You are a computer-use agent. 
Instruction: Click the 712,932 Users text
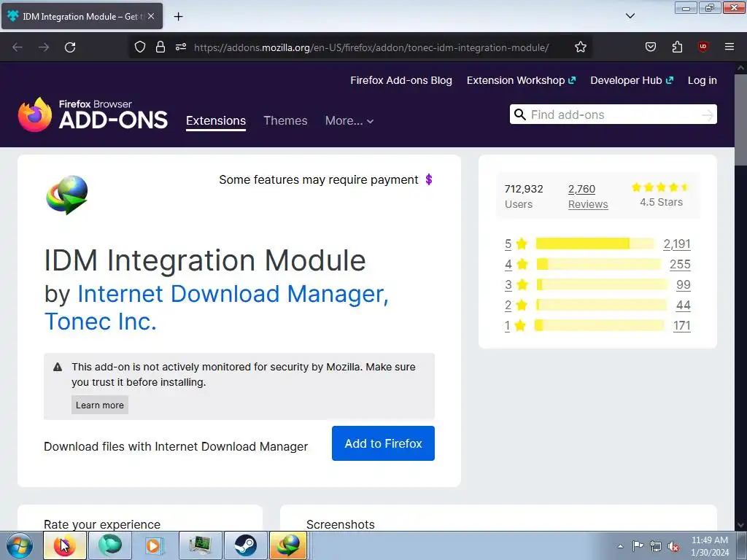tap(524, 196)
